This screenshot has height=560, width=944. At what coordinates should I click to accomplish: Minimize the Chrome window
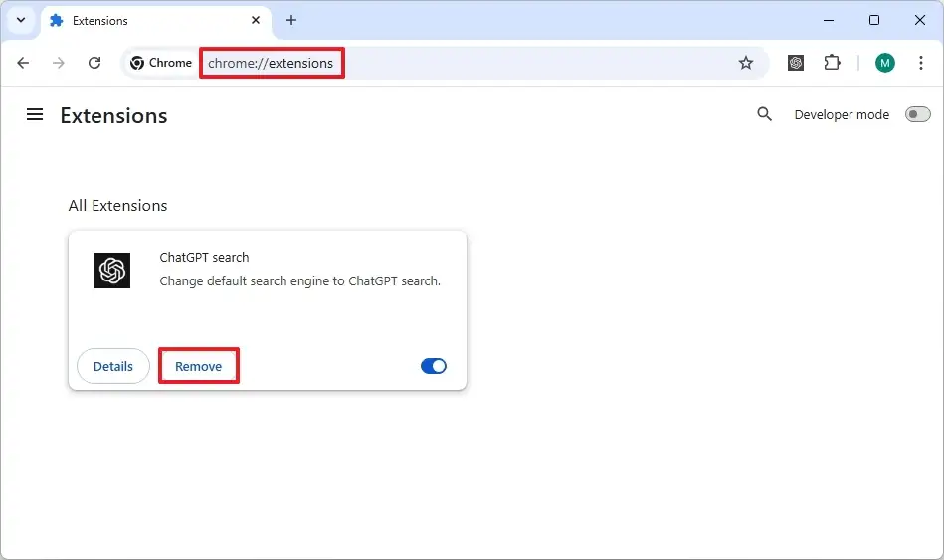point(829,21)
